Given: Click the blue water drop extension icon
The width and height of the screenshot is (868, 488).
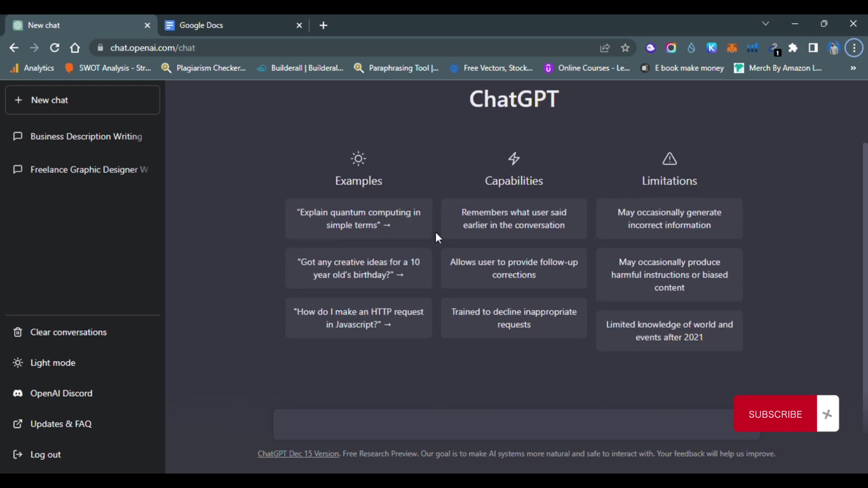Looking at the screenshot, I should tap(692, 48).
